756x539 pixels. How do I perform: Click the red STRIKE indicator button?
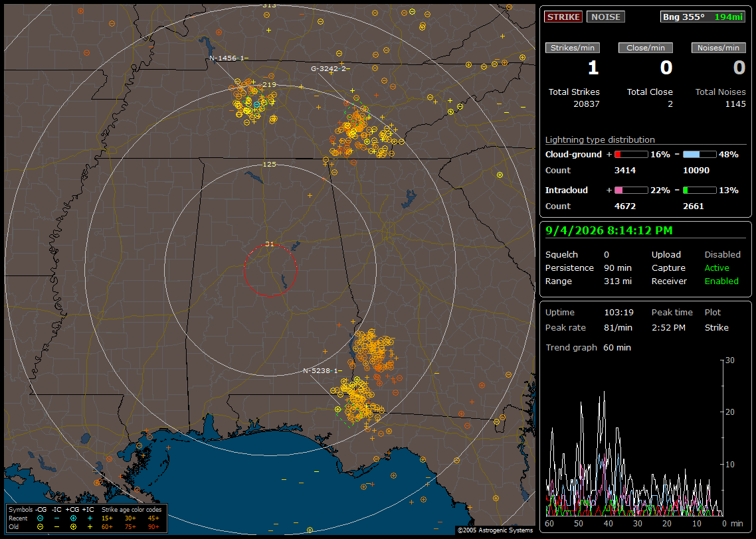[x=563, y=17]
